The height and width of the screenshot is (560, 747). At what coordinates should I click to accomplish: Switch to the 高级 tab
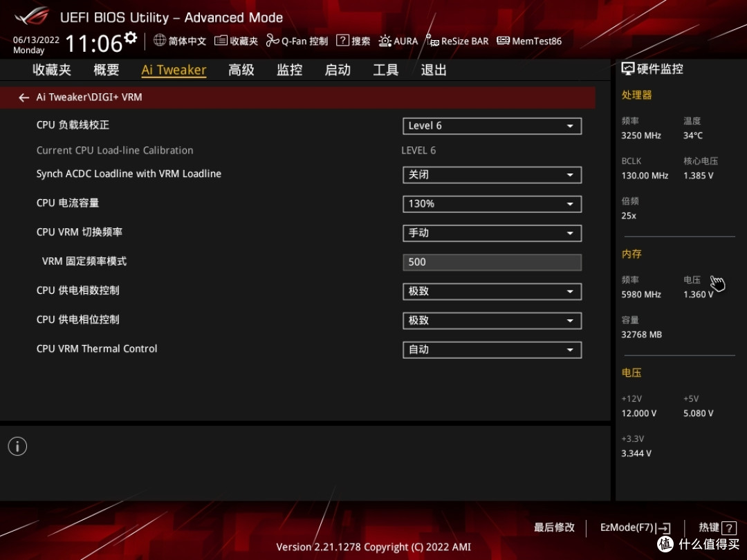(x=241, y=70)
